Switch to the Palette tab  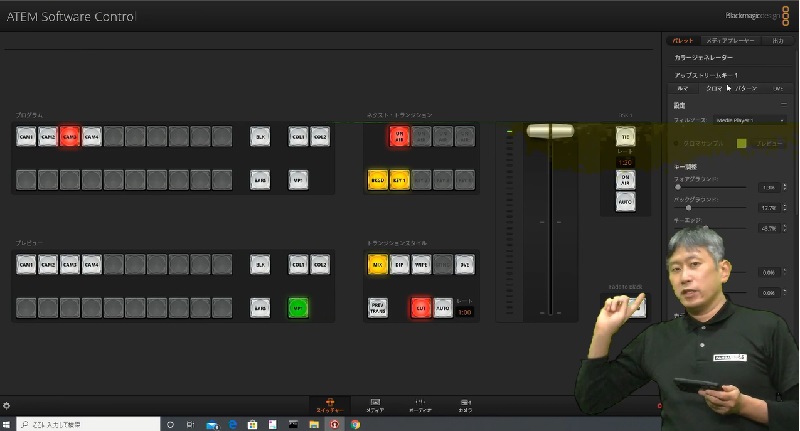click(683, 41)
